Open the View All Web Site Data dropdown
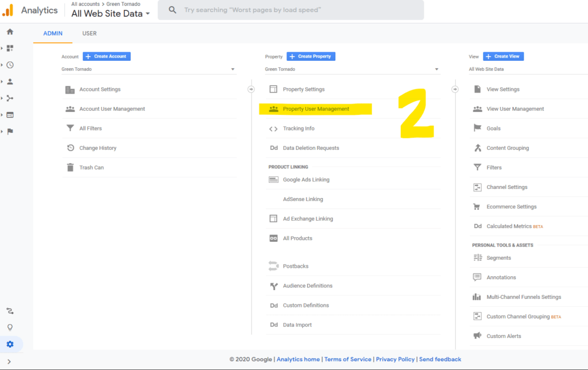 pyautogui.click(x=528, y=69)
